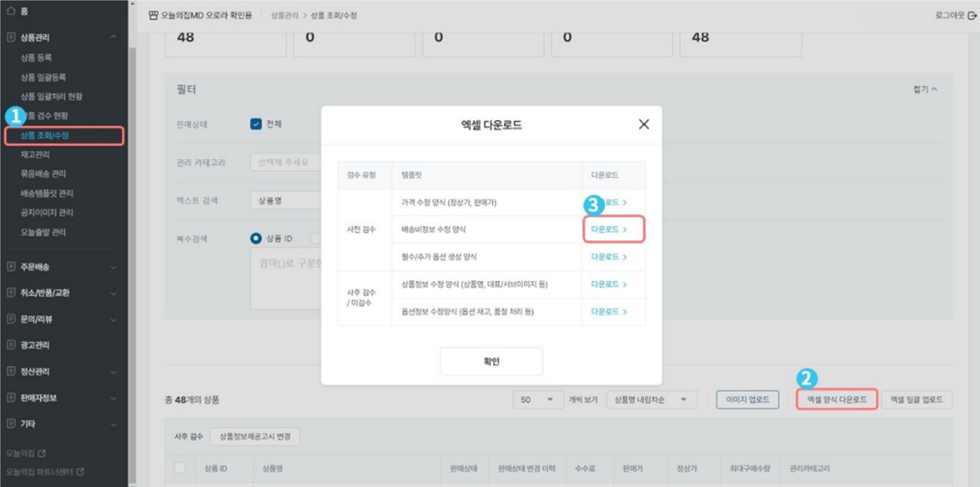Download the 옵션정보 수정양식
The height and width of the screenshot is (487, 980).
609,312
